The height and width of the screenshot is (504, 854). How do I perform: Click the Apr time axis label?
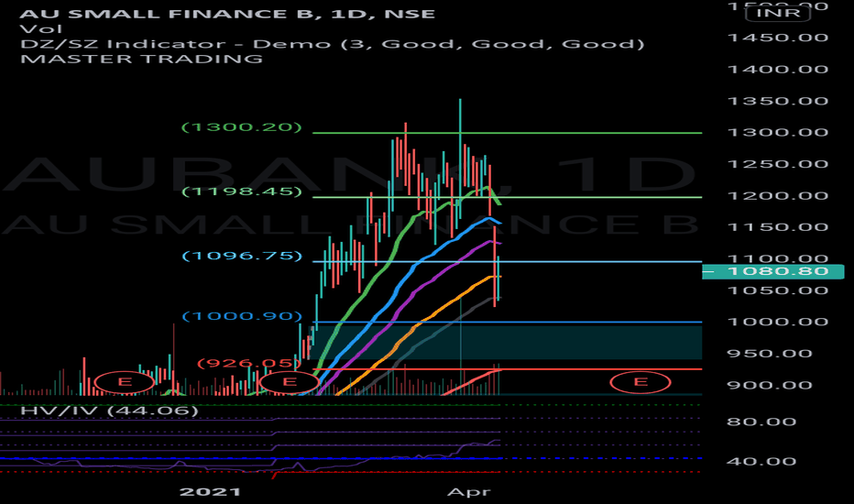click(x=468, y=492)
